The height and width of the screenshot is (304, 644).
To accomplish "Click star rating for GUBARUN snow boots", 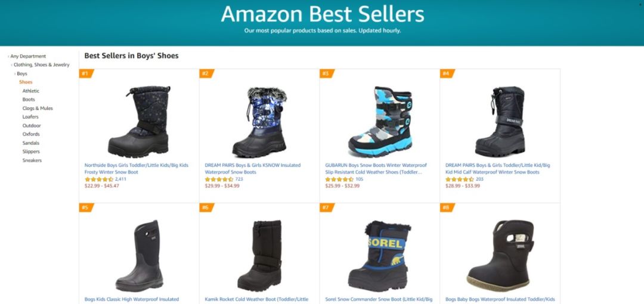I will click(x=339, y=179).
